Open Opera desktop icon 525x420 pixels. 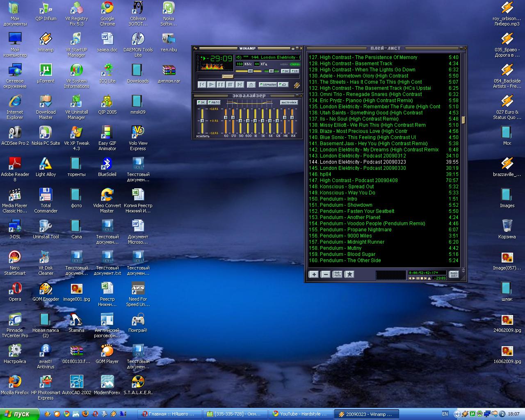click(15, 292)
